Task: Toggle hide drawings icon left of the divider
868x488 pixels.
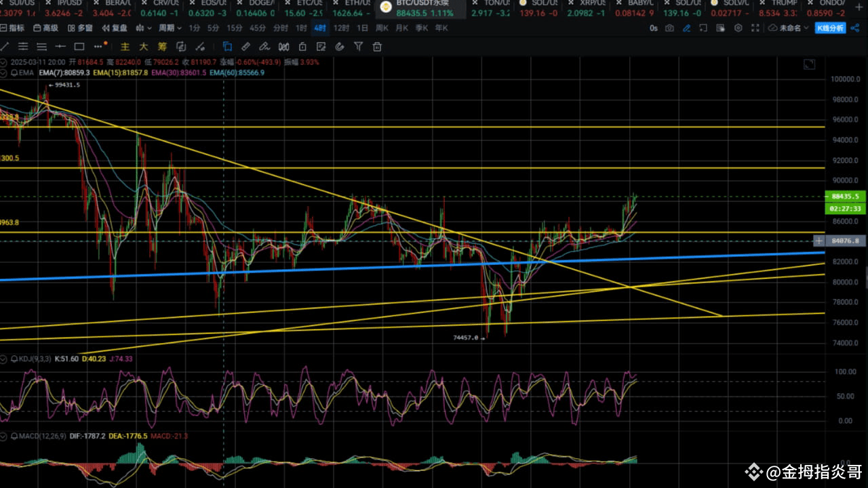Action: [201, 47]
